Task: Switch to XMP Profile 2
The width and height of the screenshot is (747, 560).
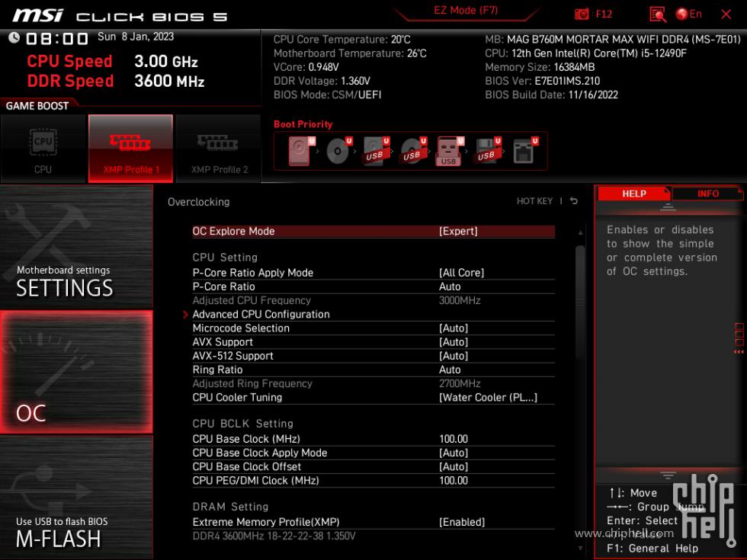Action: point(217,147)
